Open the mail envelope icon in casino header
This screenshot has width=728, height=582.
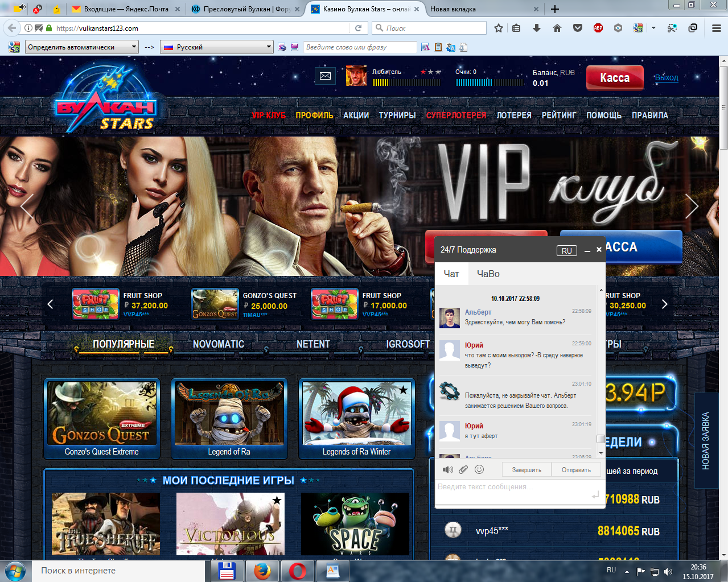pos(325,76)
